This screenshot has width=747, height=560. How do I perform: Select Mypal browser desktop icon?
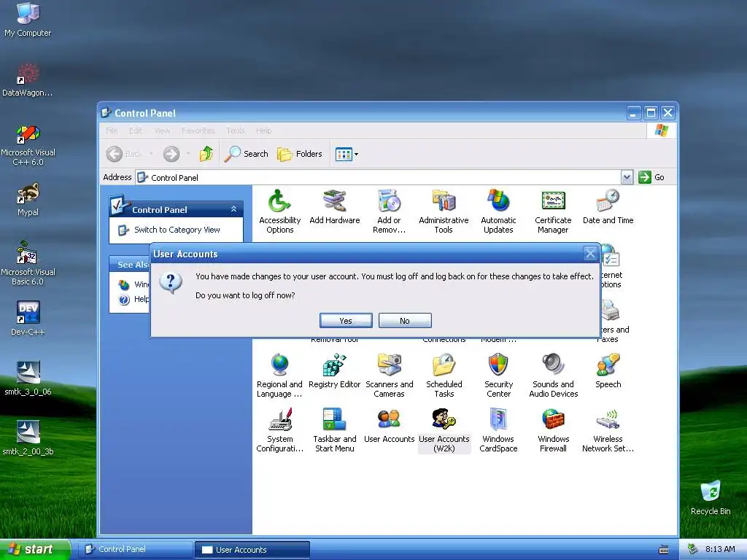pos(28,200)
